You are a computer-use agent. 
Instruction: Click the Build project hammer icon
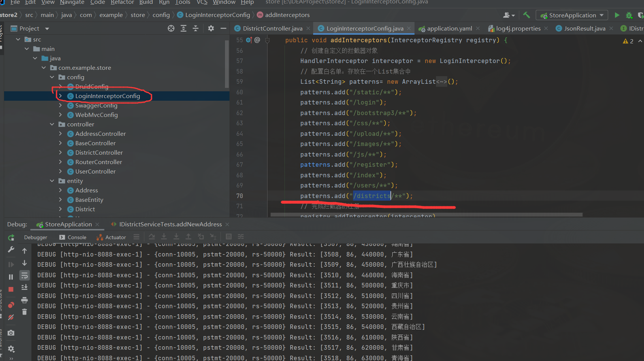click(x=526, y=15)
